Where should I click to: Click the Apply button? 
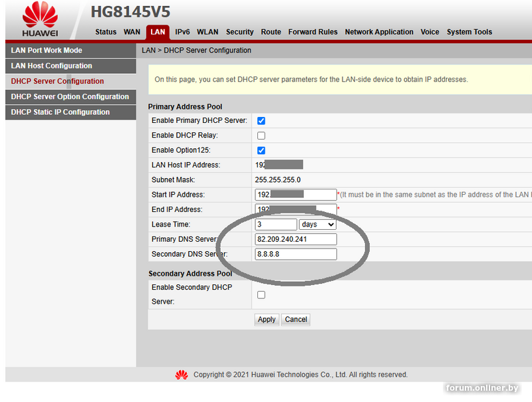267,320
